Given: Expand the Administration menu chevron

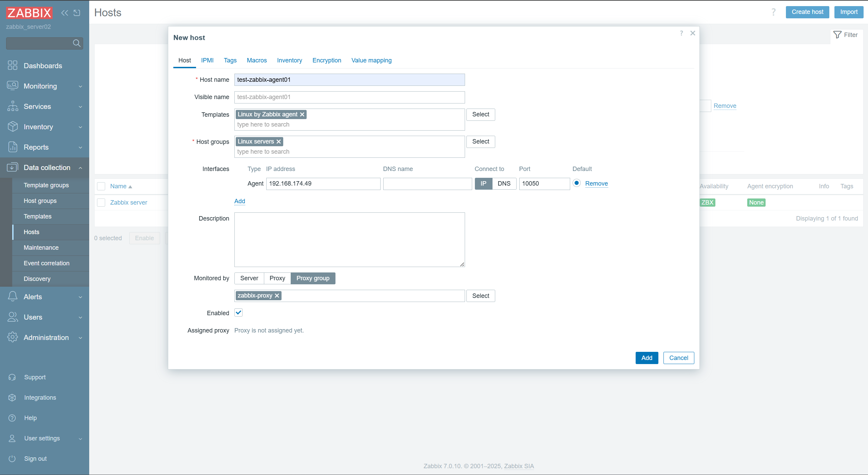Looking at the screenshot, I should coord(80,338).
